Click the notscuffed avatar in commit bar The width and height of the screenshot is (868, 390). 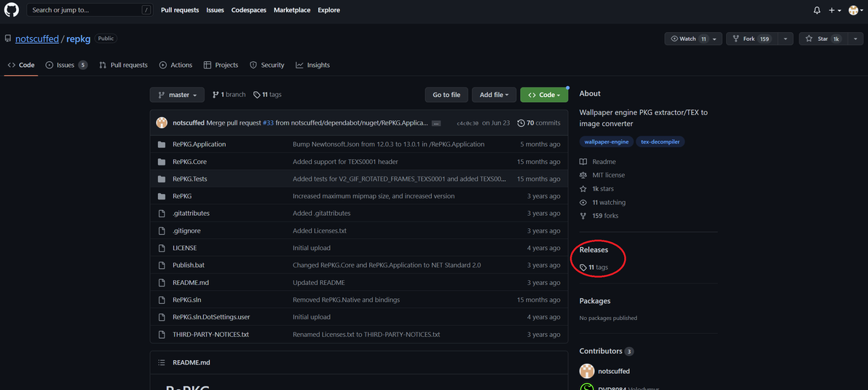coord(162,122)
